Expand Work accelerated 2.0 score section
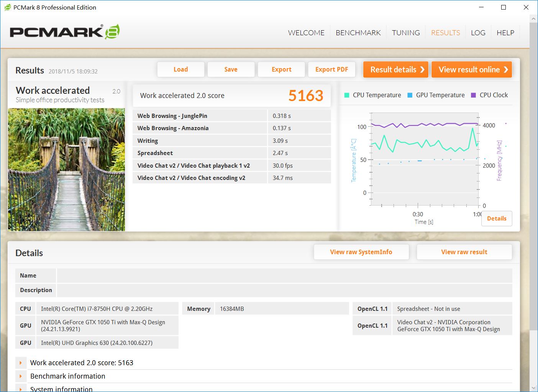Viewport: 538px width, 392px height. pos(21,363)
